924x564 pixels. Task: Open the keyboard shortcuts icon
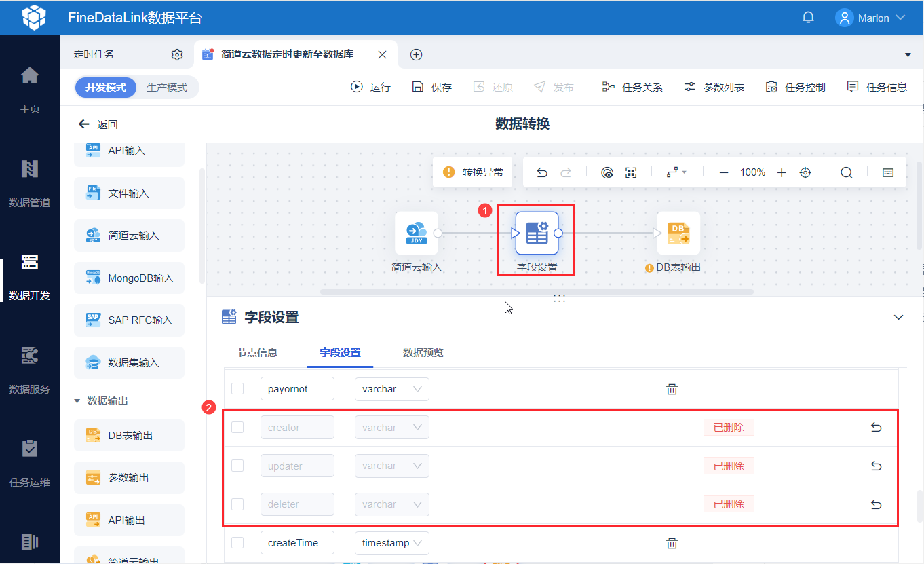[x=888, y=172]
